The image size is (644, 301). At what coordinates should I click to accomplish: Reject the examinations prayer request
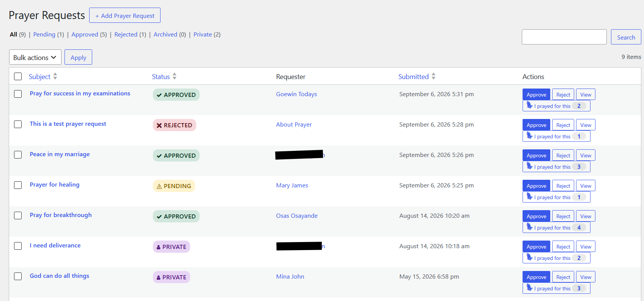coord(563,95)
